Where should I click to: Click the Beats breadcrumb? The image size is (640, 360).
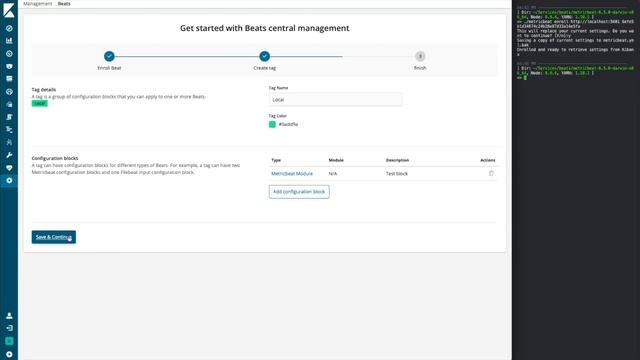64,4
